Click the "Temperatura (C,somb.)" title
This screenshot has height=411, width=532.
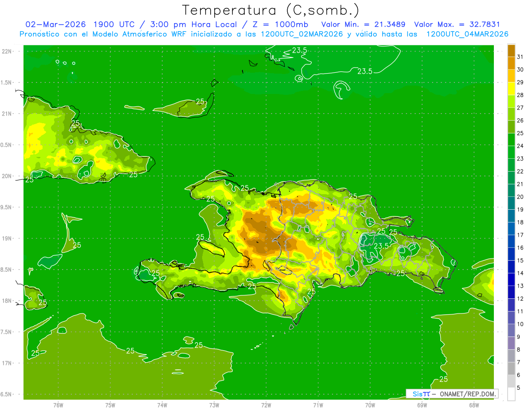point(271,10)
